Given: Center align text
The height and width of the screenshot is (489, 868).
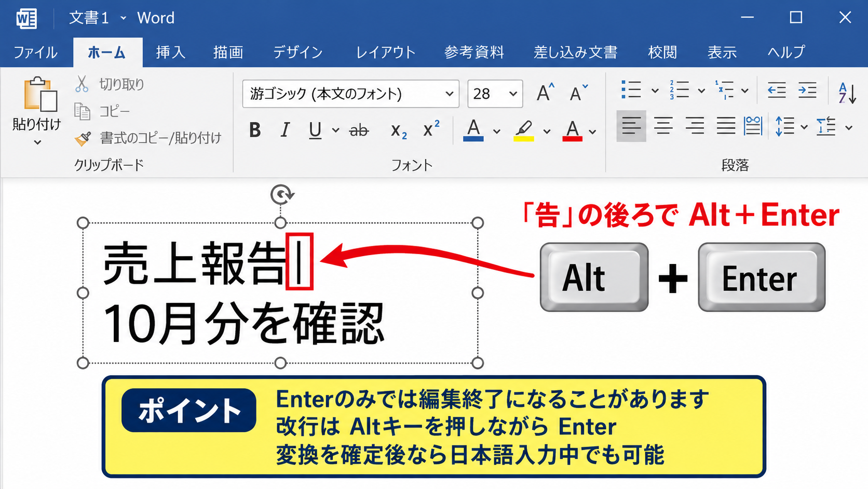Looking at the screenshot, I should (x=663, y=126).
